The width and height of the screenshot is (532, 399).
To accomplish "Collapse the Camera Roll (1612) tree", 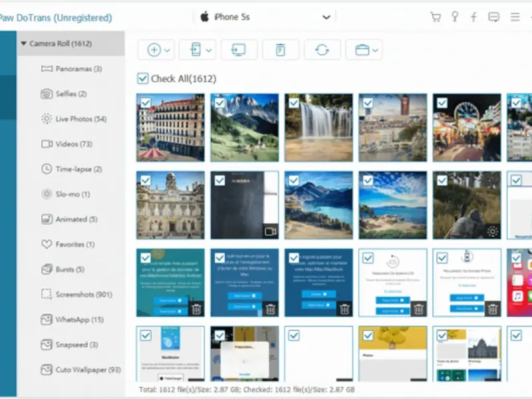I will click(23, 43).
